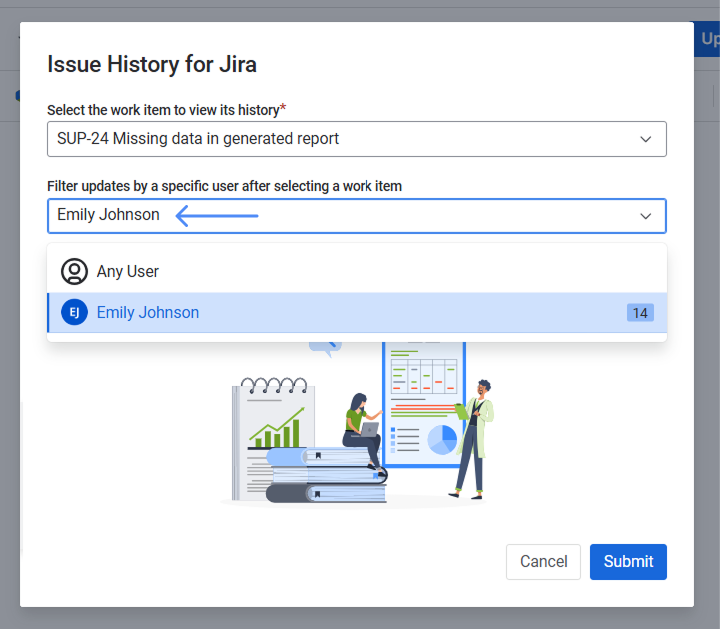Select the Any User option
This screenshot has height=629, width=720.
(128, 271)
